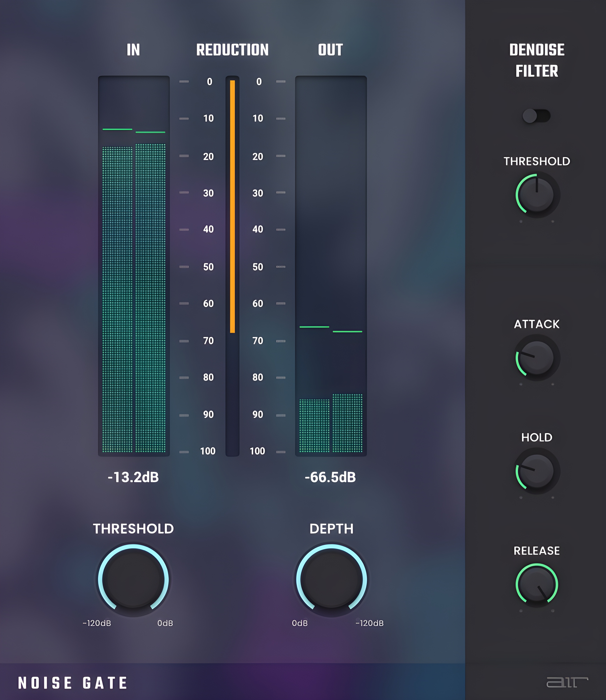
Task: Click the green peak marker on OUT meter
Action: coord(314,327)
